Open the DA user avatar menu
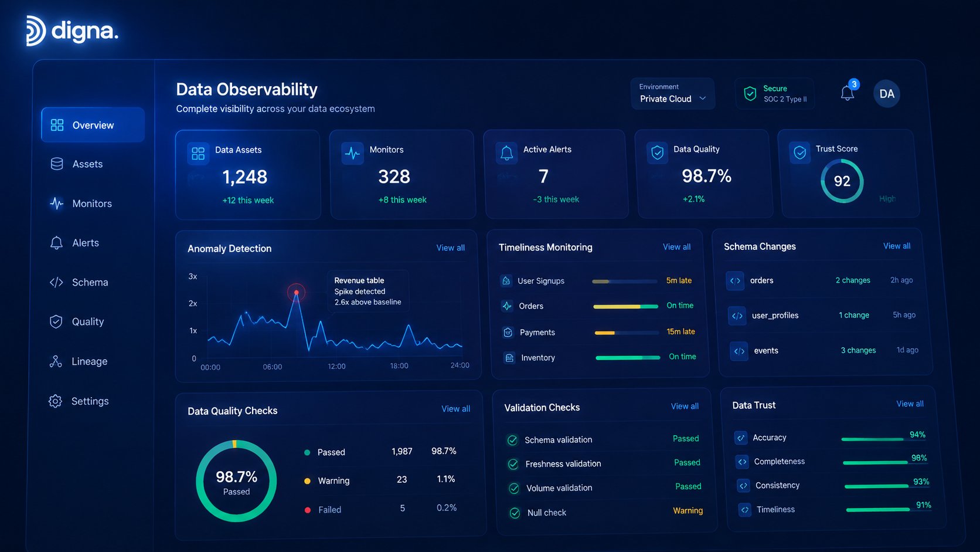980x552 pixels. (x=887, y=94)
